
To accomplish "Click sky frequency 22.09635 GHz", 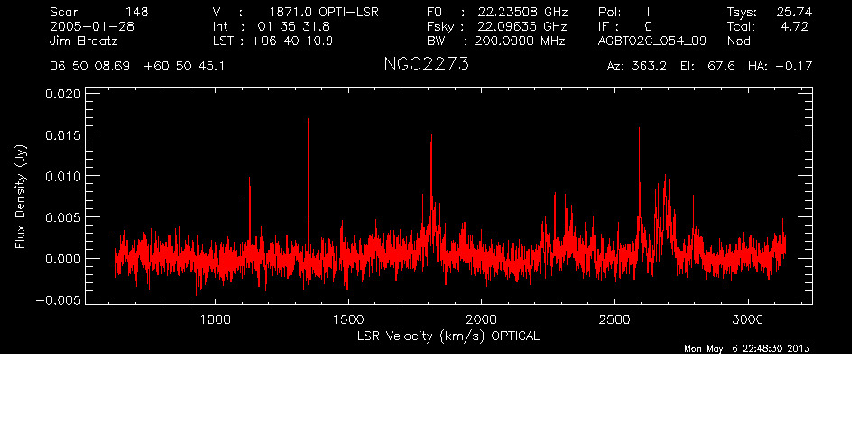I will [522, 26].
